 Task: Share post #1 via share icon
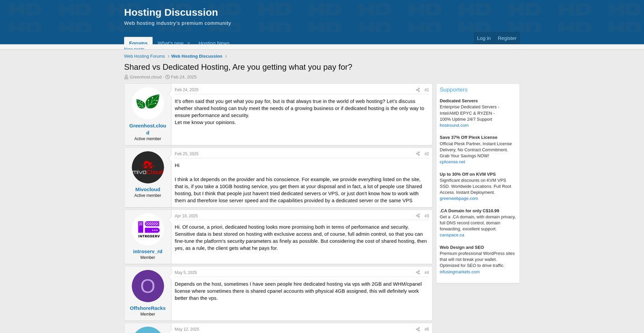tap(418, 90)
